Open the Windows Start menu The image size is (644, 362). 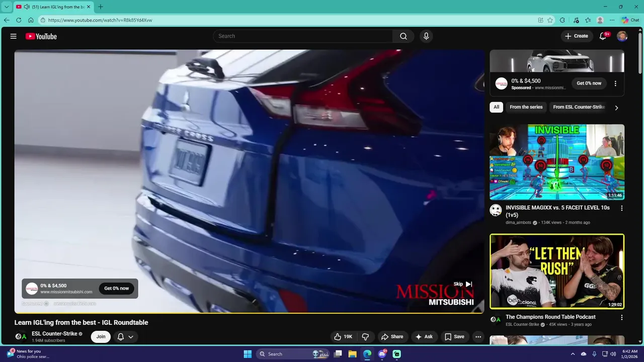248,354
